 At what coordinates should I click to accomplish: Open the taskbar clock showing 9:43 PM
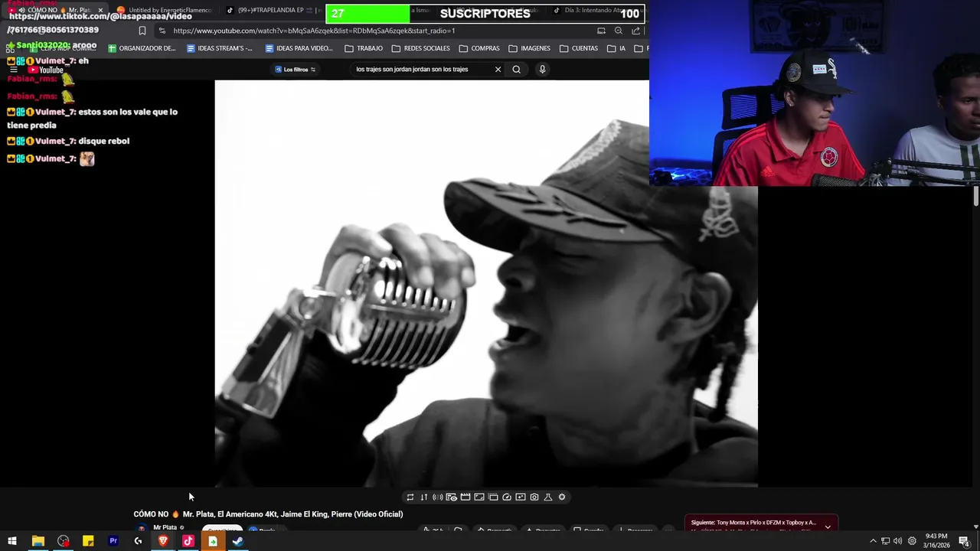click(x=936, y=541)
